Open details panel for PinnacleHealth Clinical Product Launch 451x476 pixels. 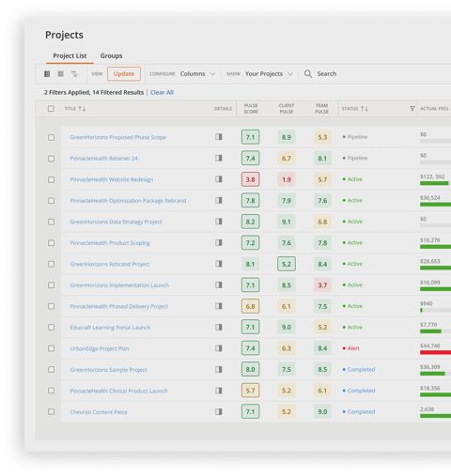click(x=219, y=391)
